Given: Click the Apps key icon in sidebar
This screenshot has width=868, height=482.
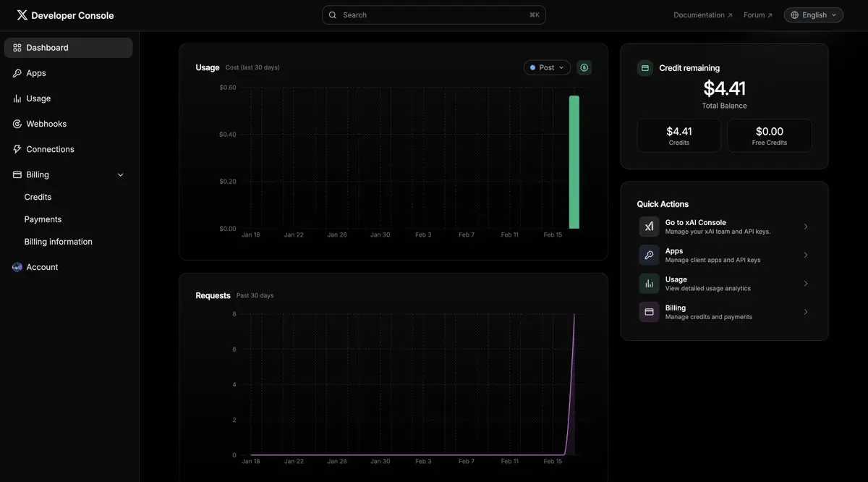Looking at the screenshot, I should click(17, 73).
